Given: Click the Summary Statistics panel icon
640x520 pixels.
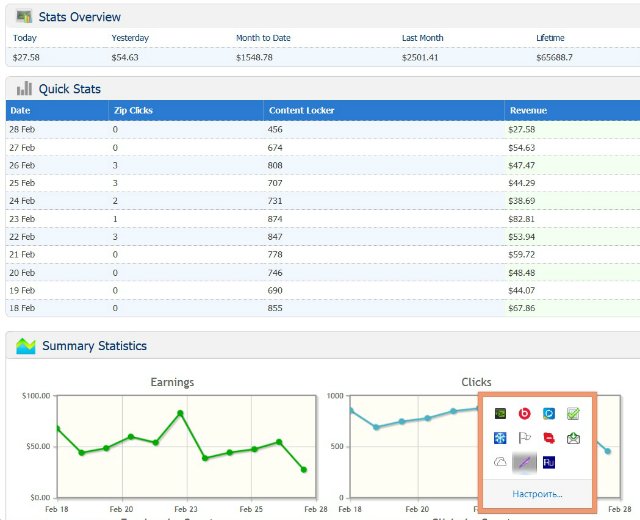Looking at the screenshot, I should pos(24,346).
